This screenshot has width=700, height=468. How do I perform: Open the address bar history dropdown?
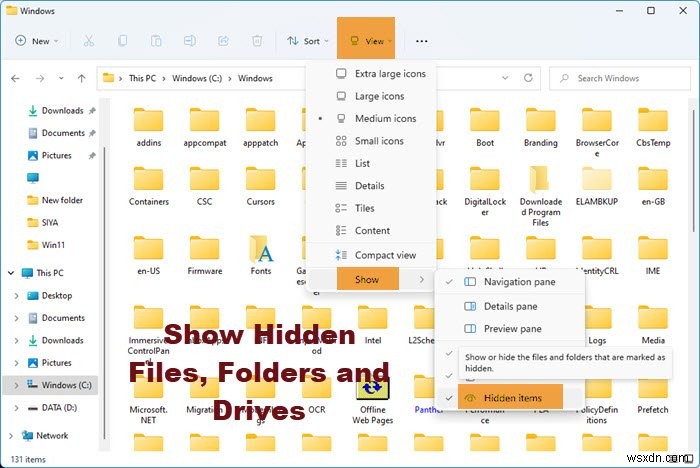(x=505, y=78)
